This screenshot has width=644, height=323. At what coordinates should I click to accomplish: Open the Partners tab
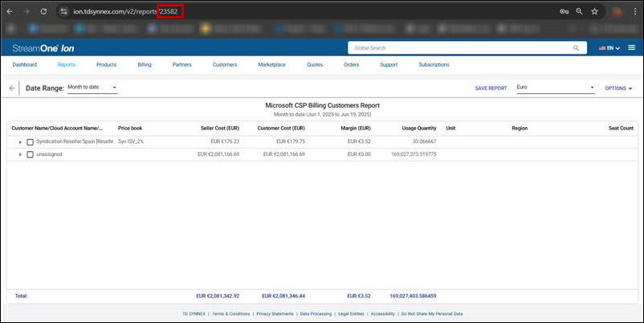tap(182, 64)
